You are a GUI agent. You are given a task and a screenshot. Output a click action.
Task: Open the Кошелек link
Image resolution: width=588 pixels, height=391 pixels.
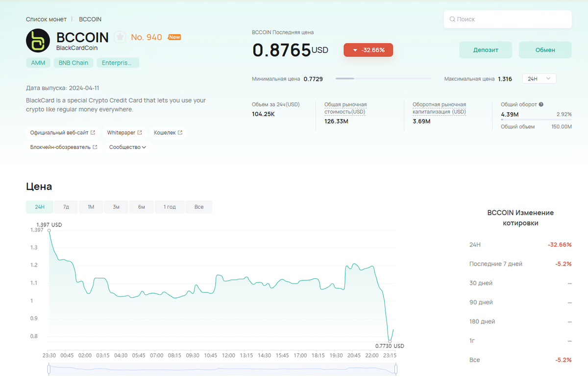[x=168, y=132]
